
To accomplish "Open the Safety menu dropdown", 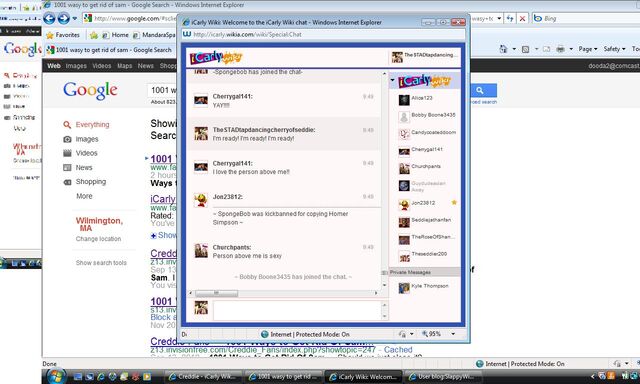I will [x=614, y=49].
